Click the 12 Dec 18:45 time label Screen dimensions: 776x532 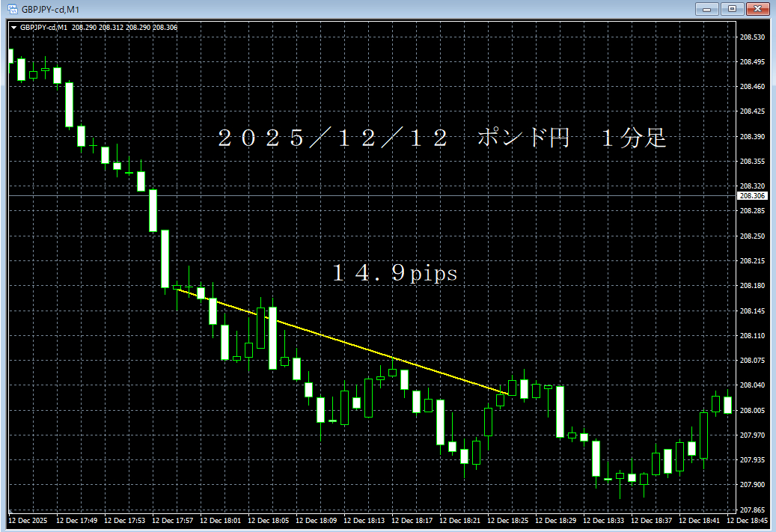point(747,521)
